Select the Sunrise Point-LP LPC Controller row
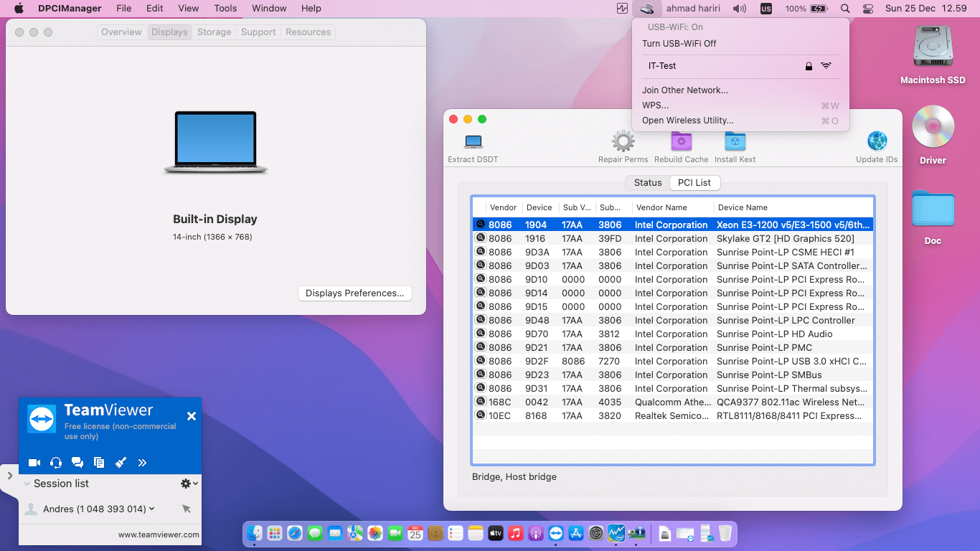Viewport: 980px width, 551px height. [x=673, y=320]
